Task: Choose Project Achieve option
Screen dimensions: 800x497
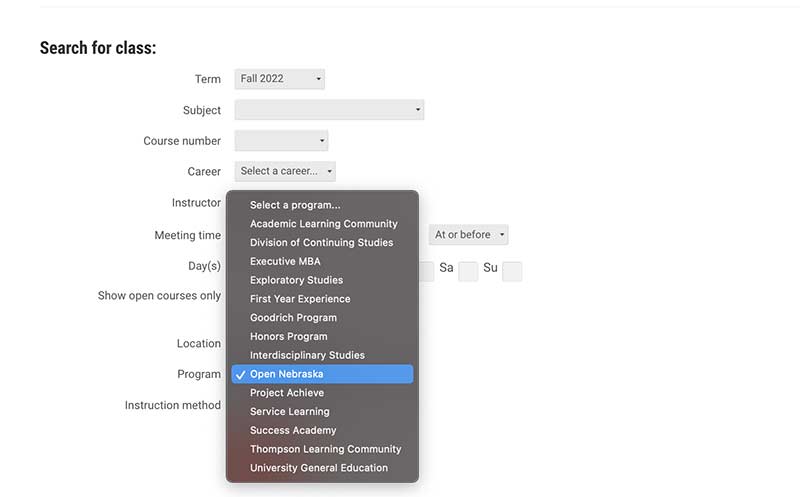Action: pos(322,393)
